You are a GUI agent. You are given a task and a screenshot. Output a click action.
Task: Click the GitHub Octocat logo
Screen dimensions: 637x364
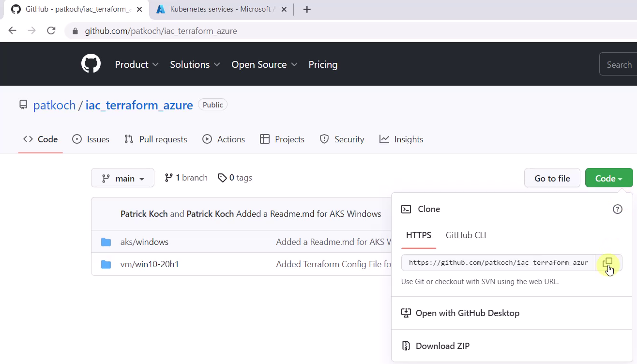[91, 64]
